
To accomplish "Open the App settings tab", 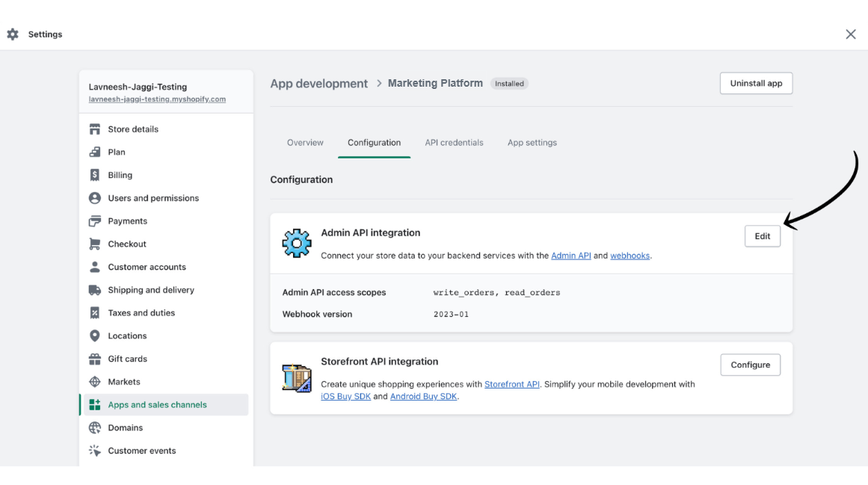I will pyautogui.click(x=532, y=143).
